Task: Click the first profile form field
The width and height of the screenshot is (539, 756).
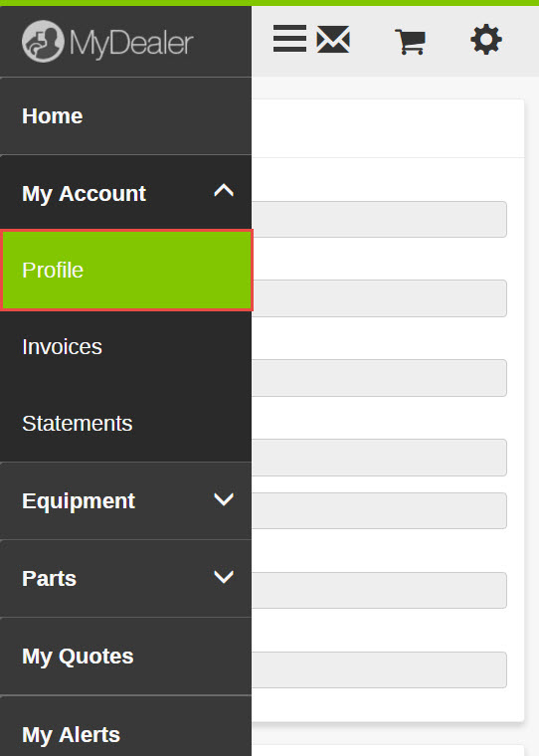Action: coord(379,220)
